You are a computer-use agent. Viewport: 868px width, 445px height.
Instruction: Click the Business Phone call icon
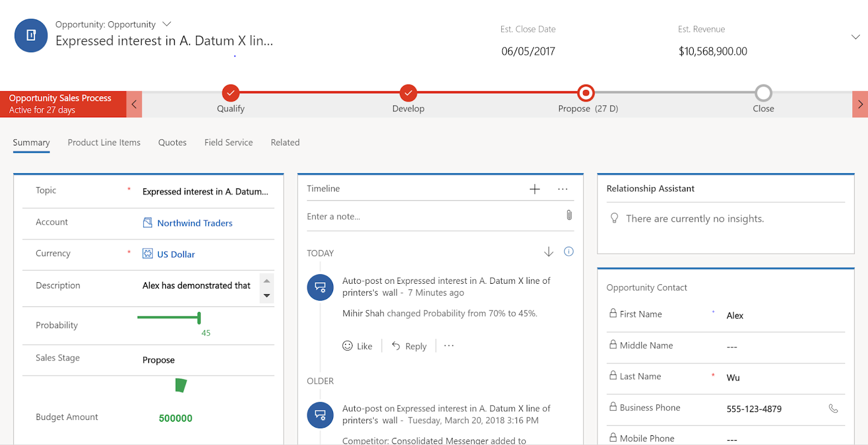[x=833, y=409]
